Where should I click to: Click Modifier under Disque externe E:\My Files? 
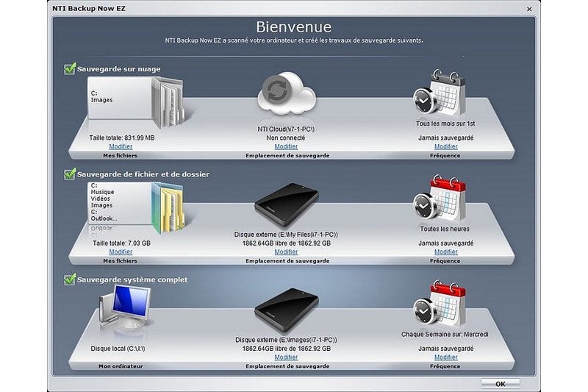coord(286,252)
